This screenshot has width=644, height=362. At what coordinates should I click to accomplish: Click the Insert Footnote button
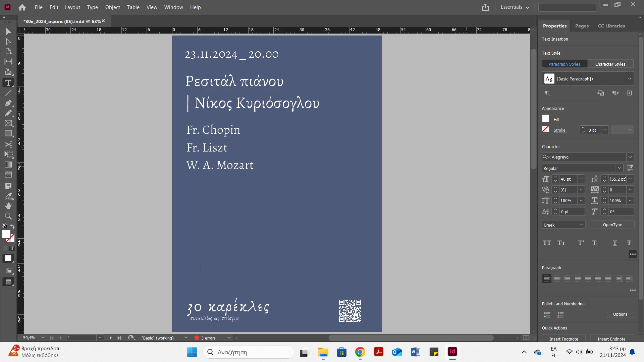pyautogui.click(x=563, y=339)
